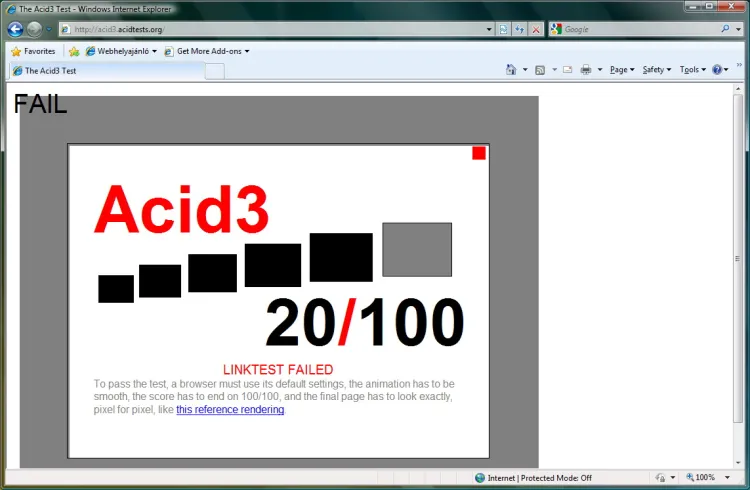750x490 pixels.
Task: Click the Refresh page icon
Action: click(x=520, y=29)
